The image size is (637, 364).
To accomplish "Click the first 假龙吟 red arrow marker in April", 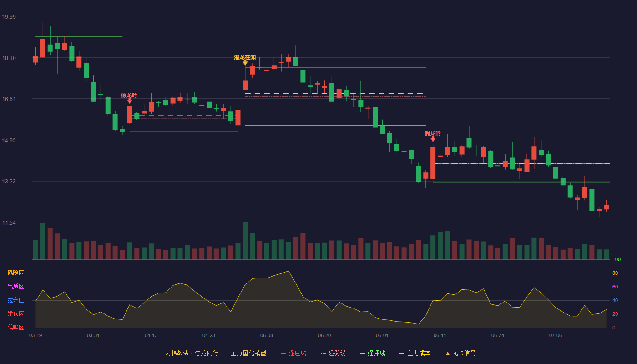I will point(130,101).
